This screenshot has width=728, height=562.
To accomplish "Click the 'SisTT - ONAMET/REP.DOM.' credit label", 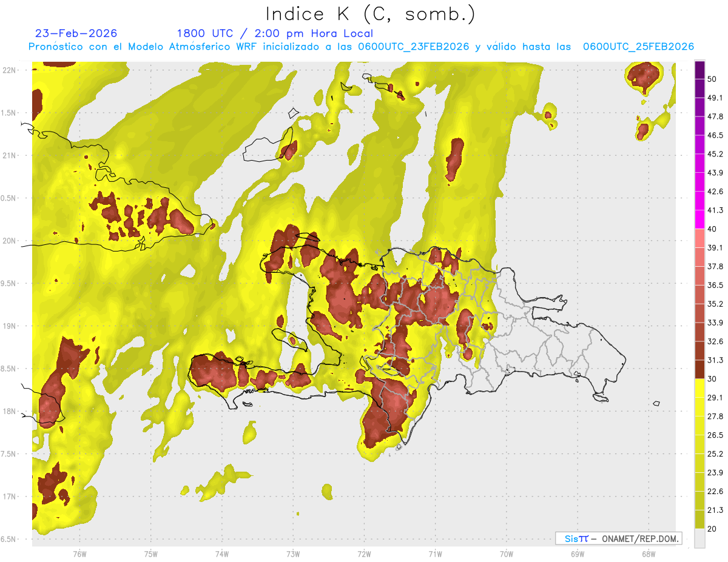I will [x=618, y=538].
